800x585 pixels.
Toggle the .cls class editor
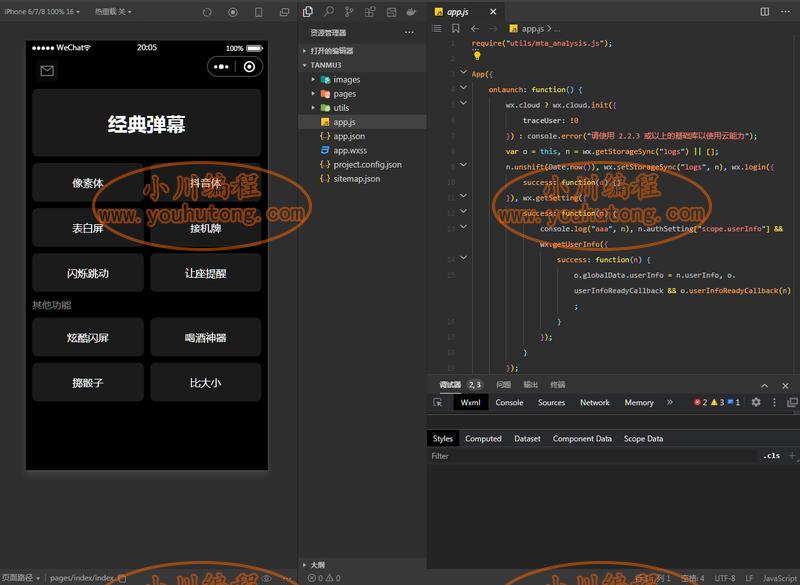click(x=772, y=456)
